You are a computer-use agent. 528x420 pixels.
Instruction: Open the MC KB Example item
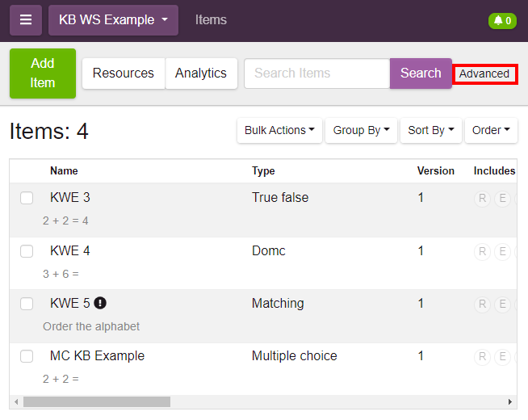[x=98, y=356]
